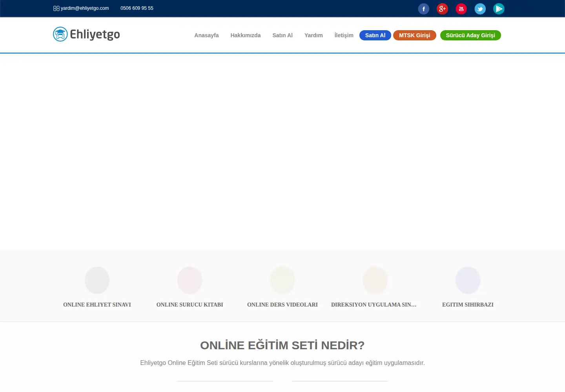Click the green Sürücü Aday Girişi button

pos(470,35)
